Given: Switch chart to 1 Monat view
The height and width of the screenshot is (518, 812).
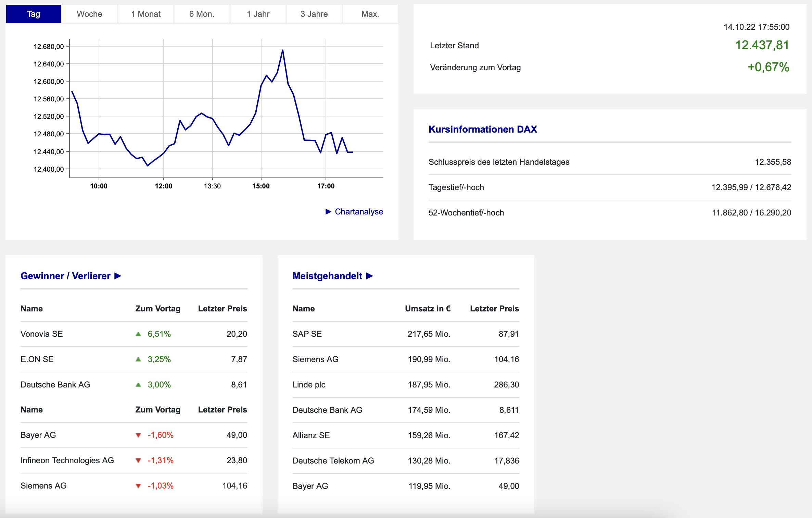Looking at the screenshot, I should pos(146,14).
